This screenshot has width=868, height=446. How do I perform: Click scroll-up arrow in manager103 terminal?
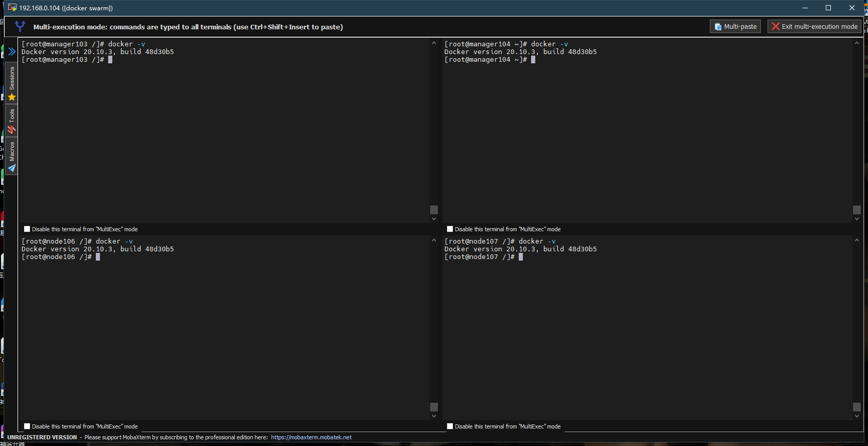[x=434, y=43]
